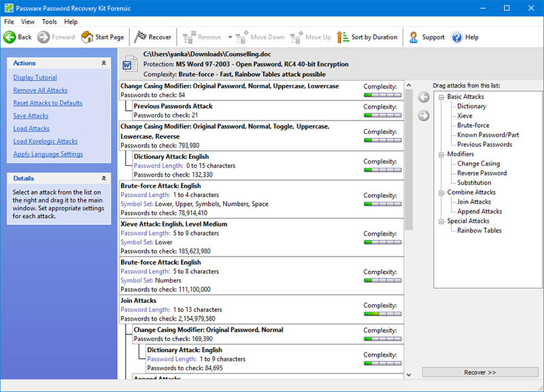The height and width of the screenshot is (392, 544).
Task: Select Rainbow Tables tree item
Action: (479, 230)
